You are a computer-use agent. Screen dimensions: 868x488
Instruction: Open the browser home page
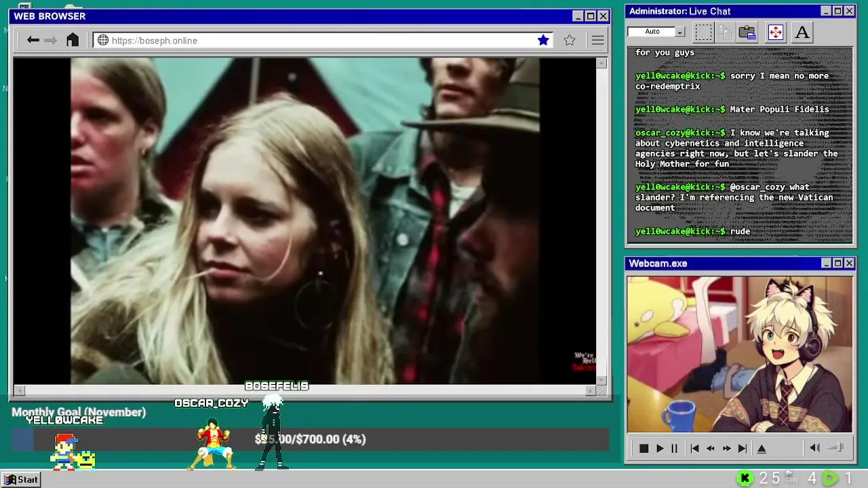[73, 40]
